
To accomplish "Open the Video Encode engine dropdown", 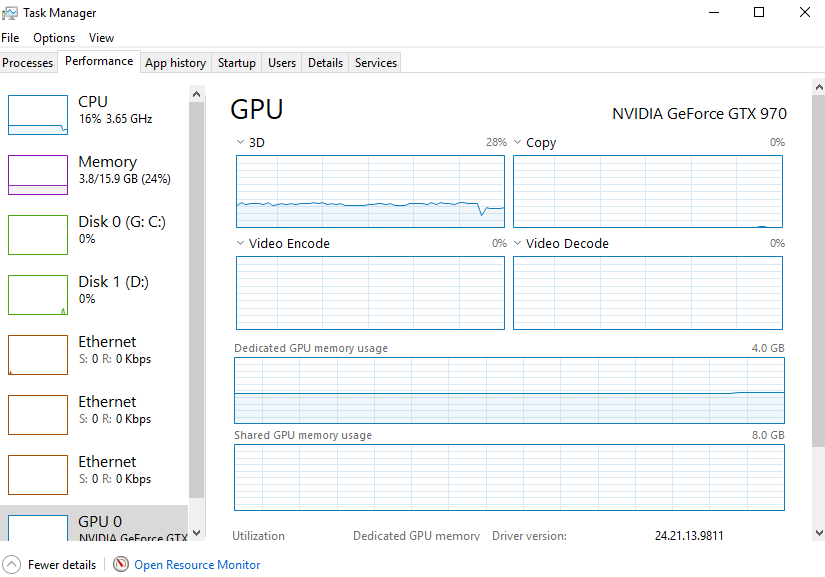I will (240, 243).
